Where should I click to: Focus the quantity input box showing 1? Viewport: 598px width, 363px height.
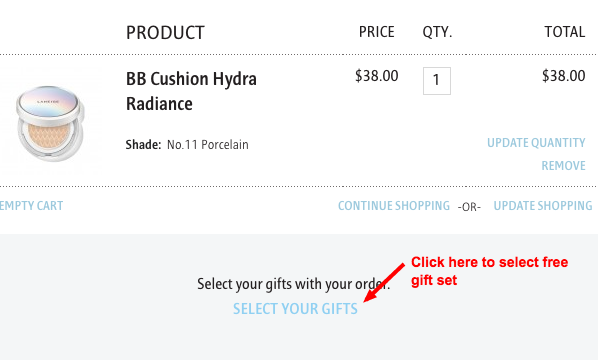[437, 81]
